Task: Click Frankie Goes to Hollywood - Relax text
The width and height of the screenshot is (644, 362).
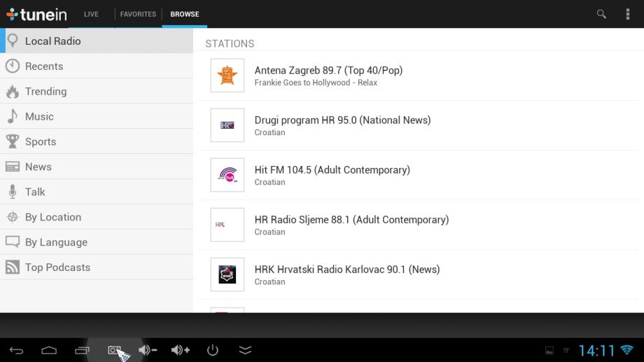Action: tap(316, 83)
